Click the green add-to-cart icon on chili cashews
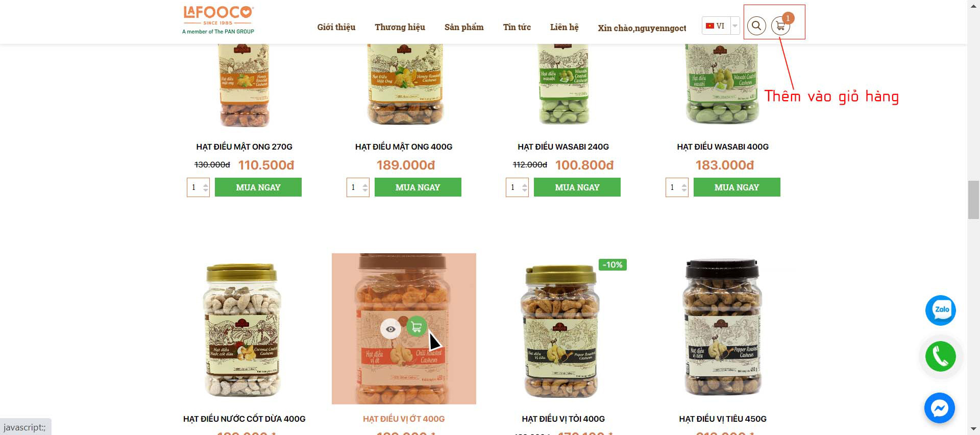The width and height of the screenshot is (980, 435). 416,327
